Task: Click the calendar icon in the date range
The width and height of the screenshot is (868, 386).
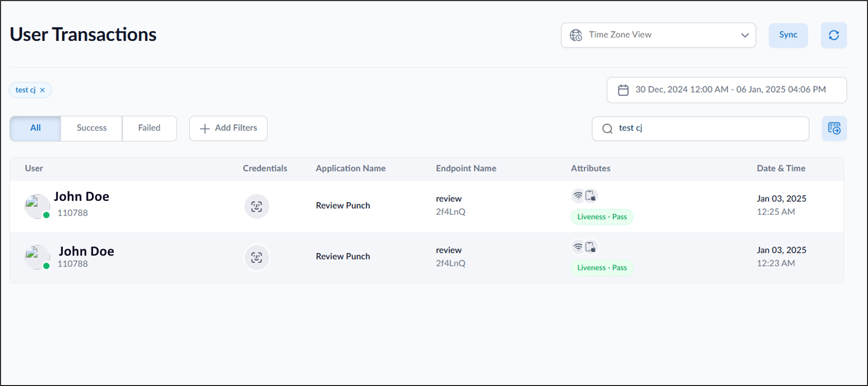Action: (623, 90)
